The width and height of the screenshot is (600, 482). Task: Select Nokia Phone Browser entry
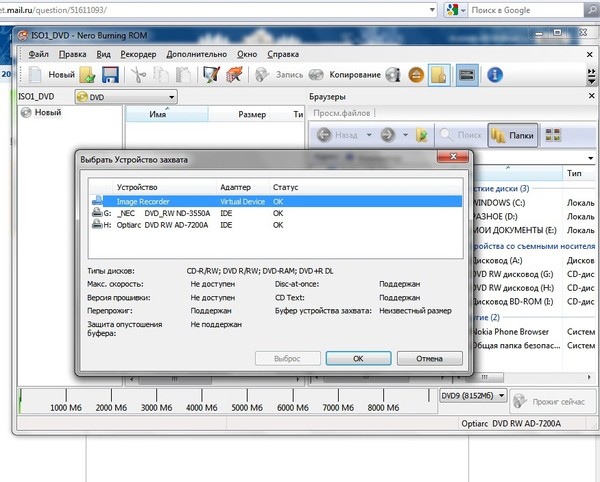510,332
